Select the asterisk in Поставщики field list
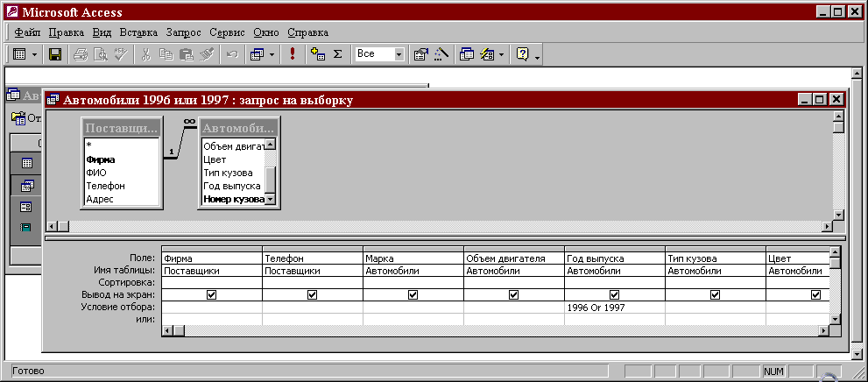 (122, 145)
